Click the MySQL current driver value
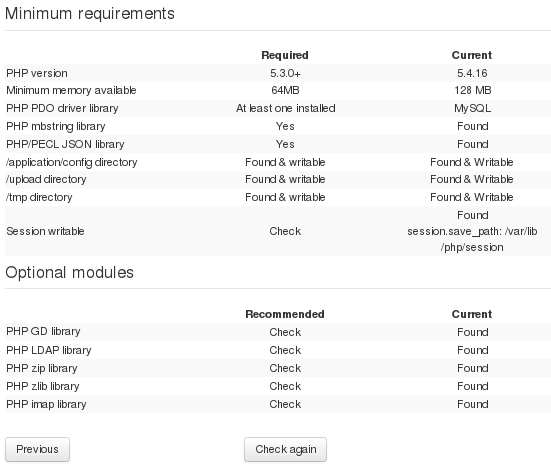 pos(472,108)
